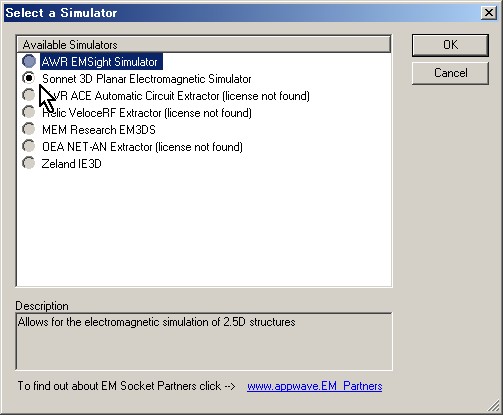Click the AWR EMSight Simulator label text
Viewport: 503px width, 415px height.
click(101, 62)
